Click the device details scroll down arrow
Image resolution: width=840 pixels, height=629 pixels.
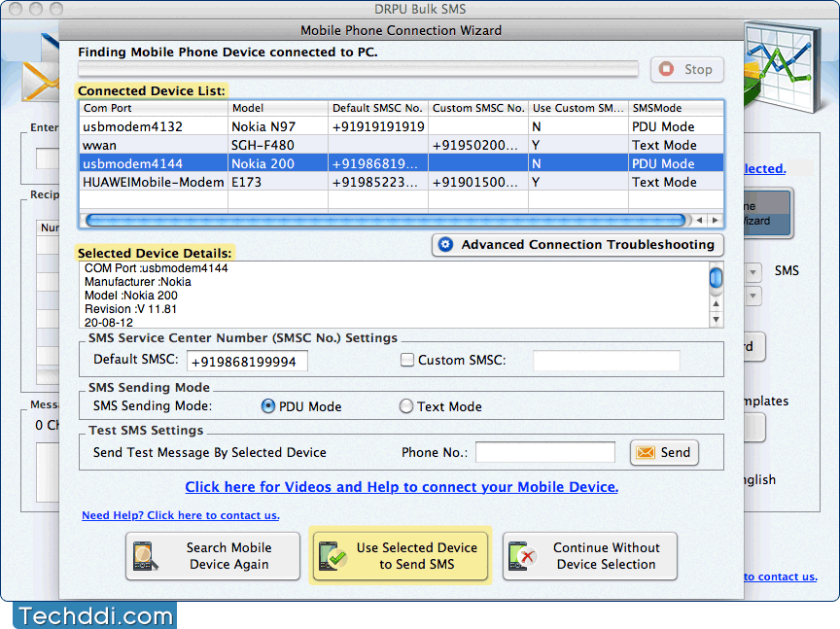click(x=716, y=320)
